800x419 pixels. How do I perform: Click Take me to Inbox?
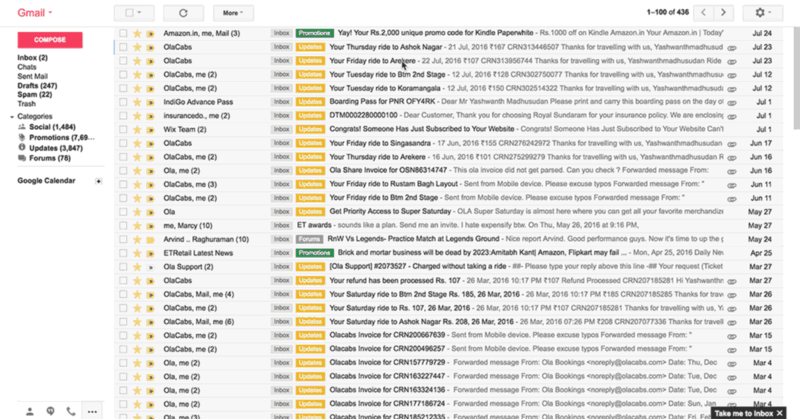point(744,413)
